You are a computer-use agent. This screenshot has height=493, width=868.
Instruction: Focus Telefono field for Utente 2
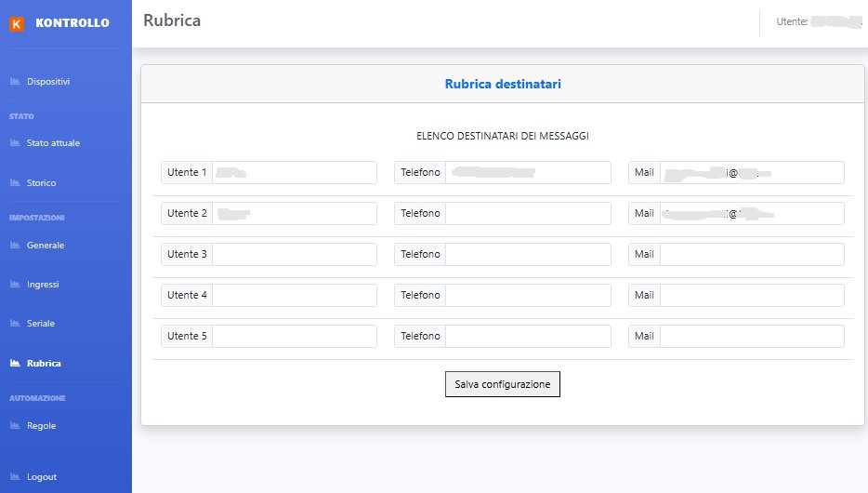pos(528,213)
